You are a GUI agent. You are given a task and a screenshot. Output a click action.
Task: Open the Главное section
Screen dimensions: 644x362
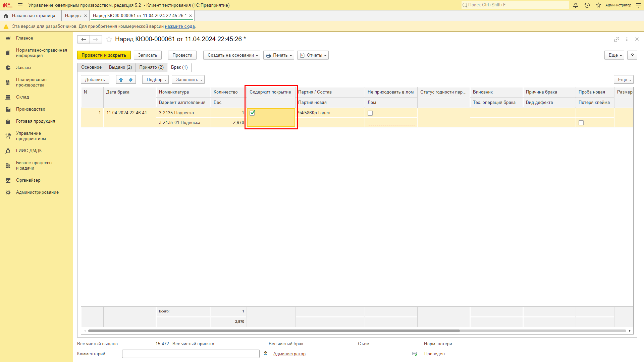pos(36,38)
